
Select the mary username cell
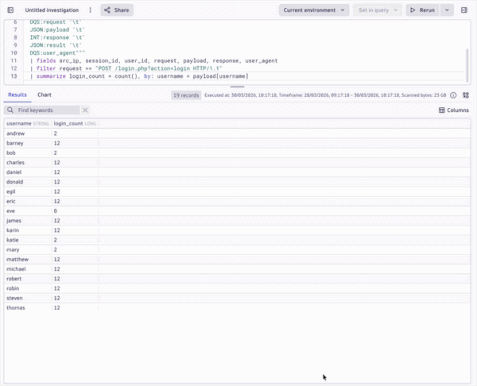tap(28, 250)
